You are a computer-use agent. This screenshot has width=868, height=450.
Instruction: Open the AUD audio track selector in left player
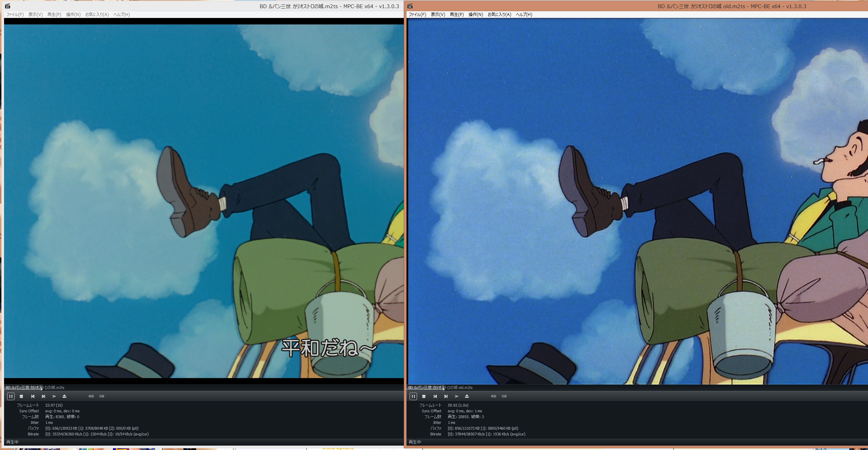91,396
